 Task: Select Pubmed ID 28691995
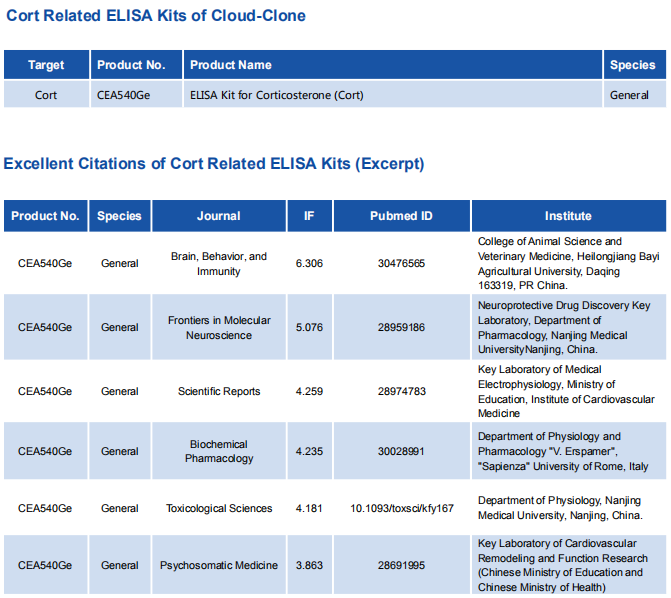(x=401, y=566)
